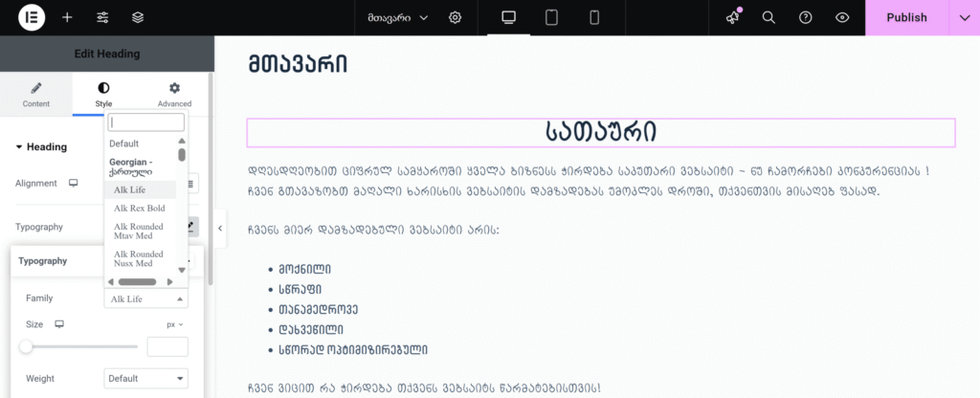Click the სწრაფი bullet item
Screen dimensions: 980x398
pos(301,289)
